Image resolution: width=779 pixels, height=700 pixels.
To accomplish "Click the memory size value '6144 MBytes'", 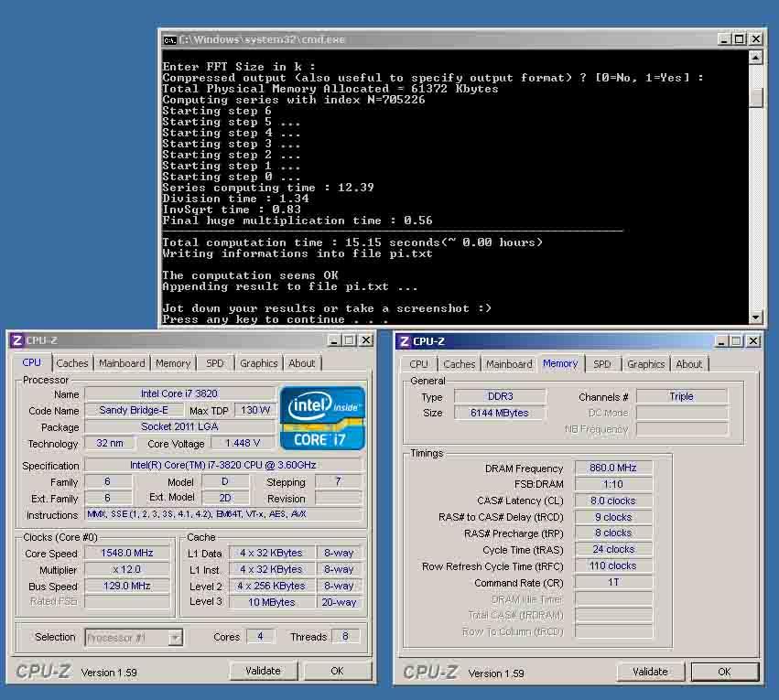I will point(500,413).
